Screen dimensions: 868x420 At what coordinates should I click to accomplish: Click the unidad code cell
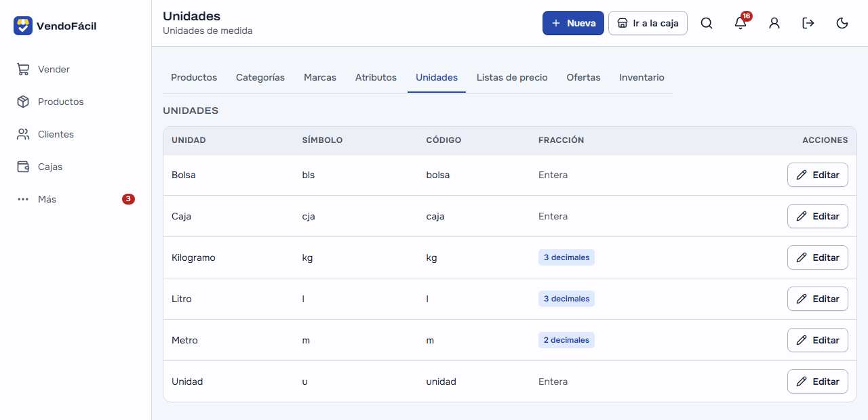pos(441,381)
